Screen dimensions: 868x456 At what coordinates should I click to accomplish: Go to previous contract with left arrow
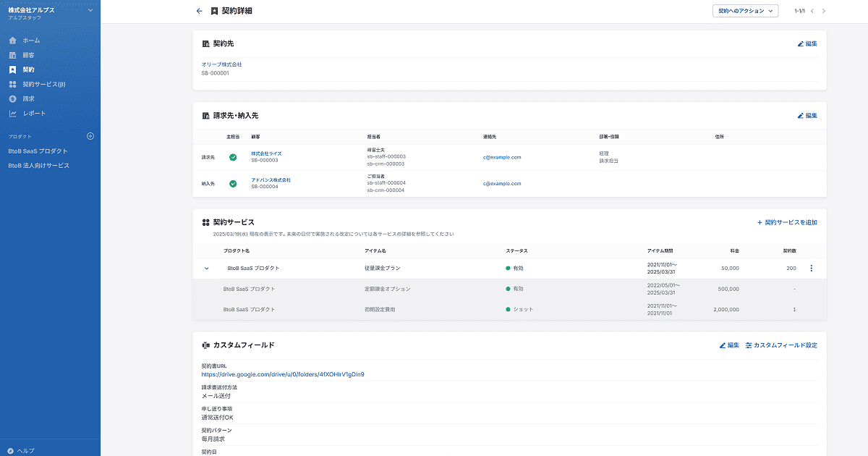point(812,11)
